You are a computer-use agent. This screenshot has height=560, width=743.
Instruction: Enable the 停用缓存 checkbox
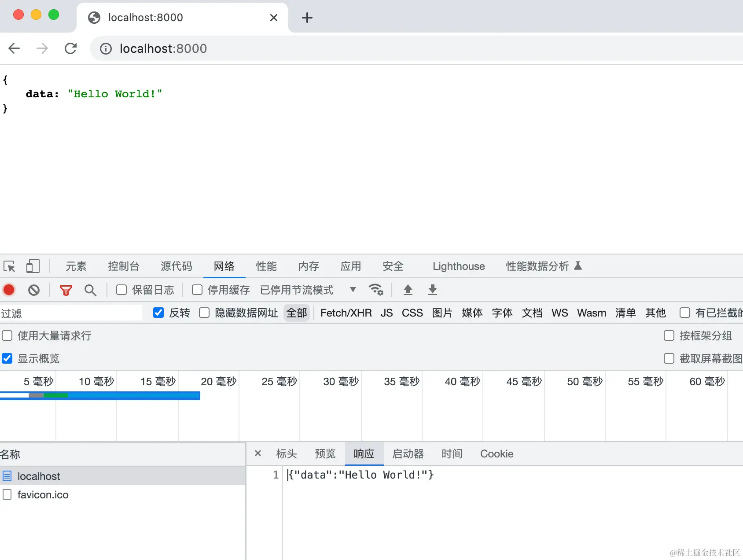pyautogui.click(x=197, y=290)
